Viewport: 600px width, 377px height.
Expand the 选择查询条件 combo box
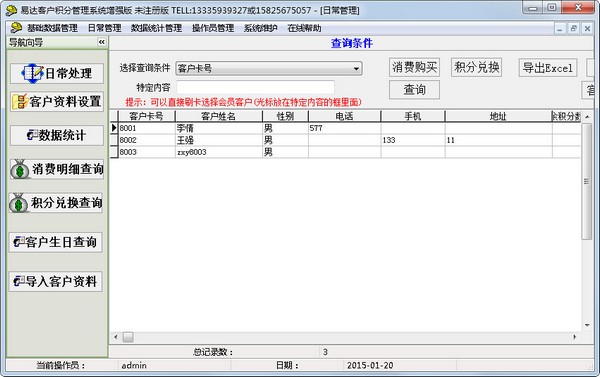[356, 69]
